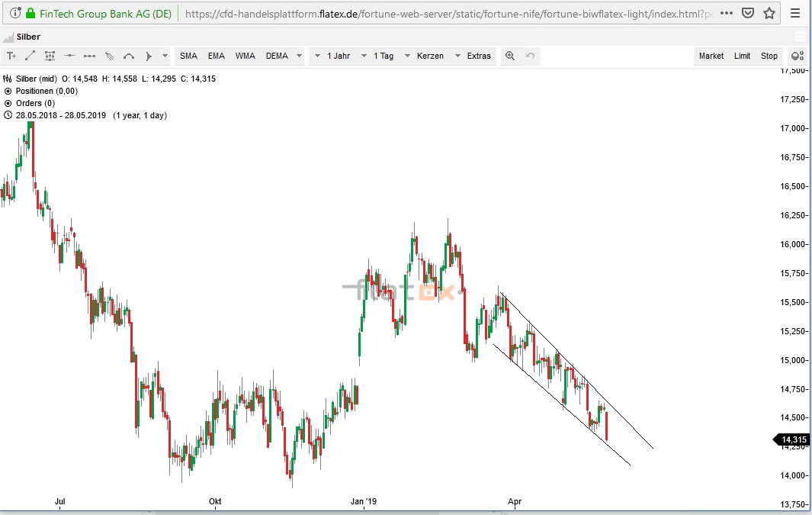812x515 pixels.
Task: Open chart settings circles icon
Action: click(798, 56)
